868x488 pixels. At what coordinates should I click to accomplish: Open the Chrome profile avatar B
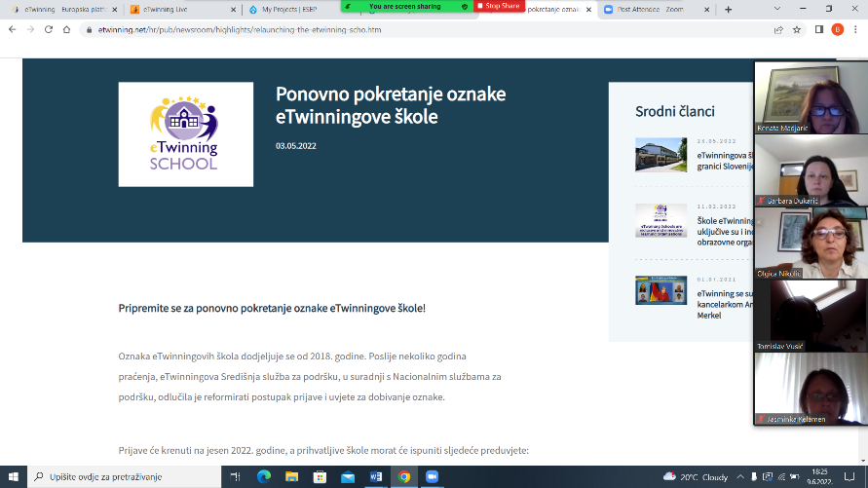[838, 30]
